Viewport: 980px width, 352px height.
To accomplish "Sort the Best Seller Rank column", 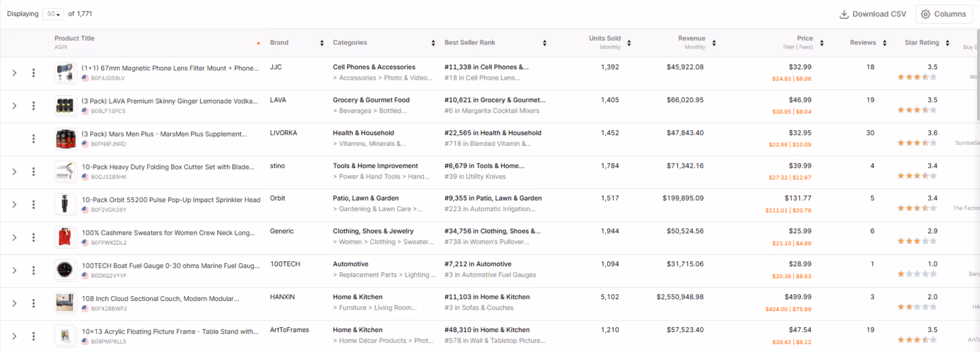I will 544,43.
